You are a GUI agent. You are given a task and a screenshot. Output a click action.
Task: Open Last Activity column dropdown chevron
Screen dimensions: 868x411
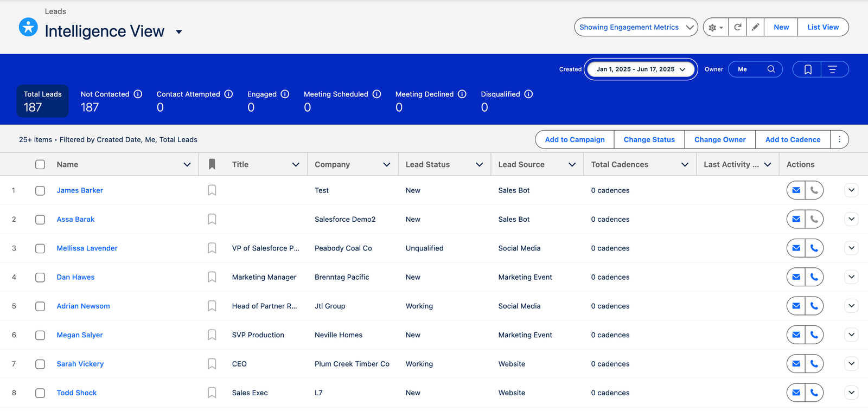[x=768, y=164]
